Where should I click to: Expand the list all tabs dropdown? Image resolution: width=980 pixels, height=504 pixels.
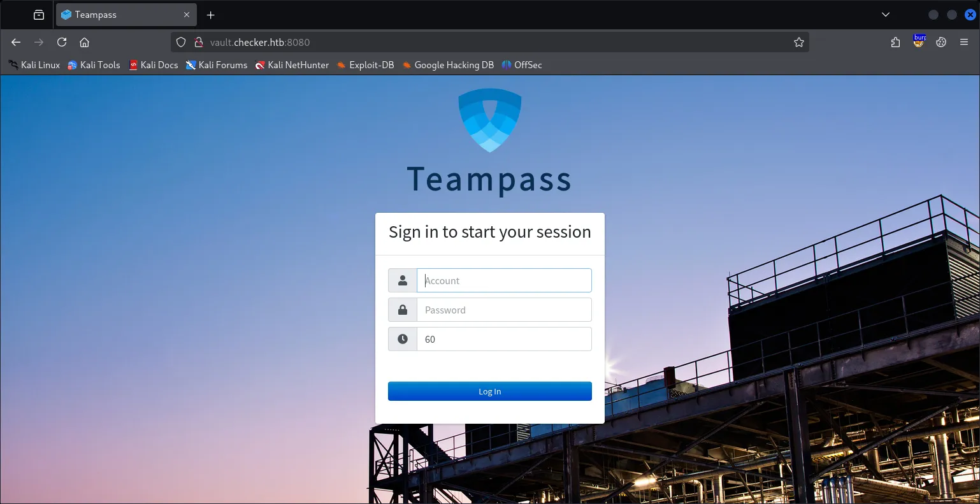pyautogui.click(x=886, y=15)
